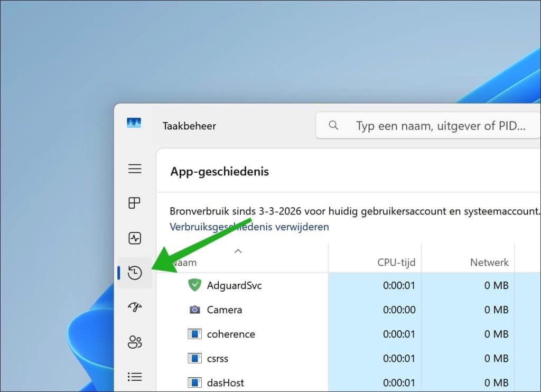Open the hamburger navigation menu
Image resolution: width=541 pixels, height=392 pixels.
[x=135, y=169]
